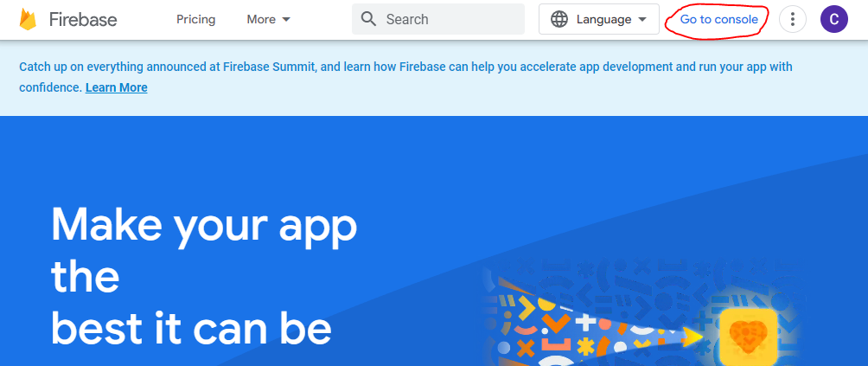Go to console link
The height and width of the screenshot is (366, 868).
pyautogui.click(x=719, y=19)
